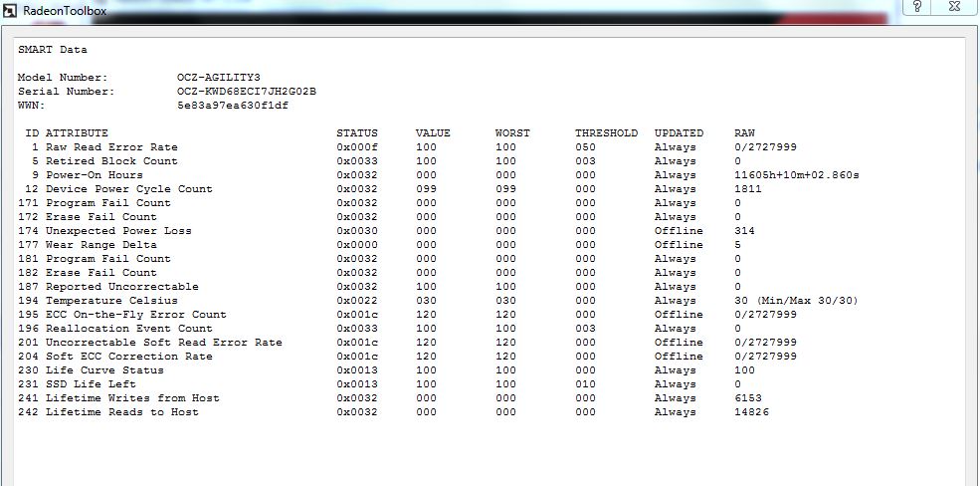The width and height of the screenshot is (980, 486).
Task: Click raw value 11605h+10m+02.860s
Action: (x=797, y=175)
